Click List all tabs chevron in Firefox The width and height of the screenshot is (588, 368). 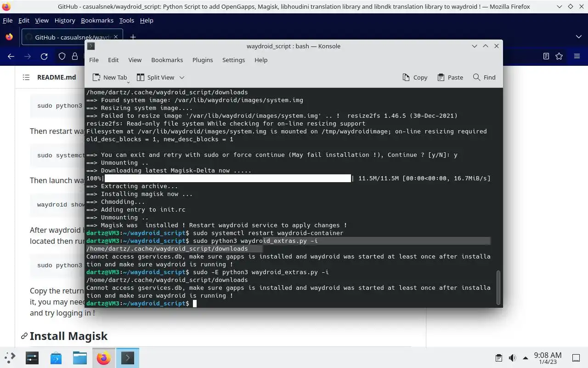(x=578, y=37)
